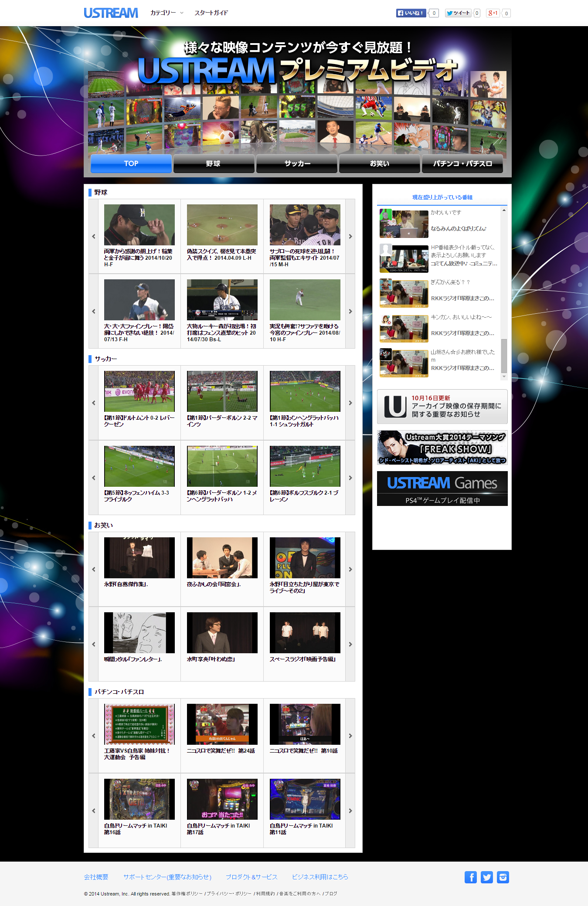Open 大物ルーキー森が初出場 video title
Image resolution: width=588 pixels, height=906 pixels.
[x=222, y=333]
